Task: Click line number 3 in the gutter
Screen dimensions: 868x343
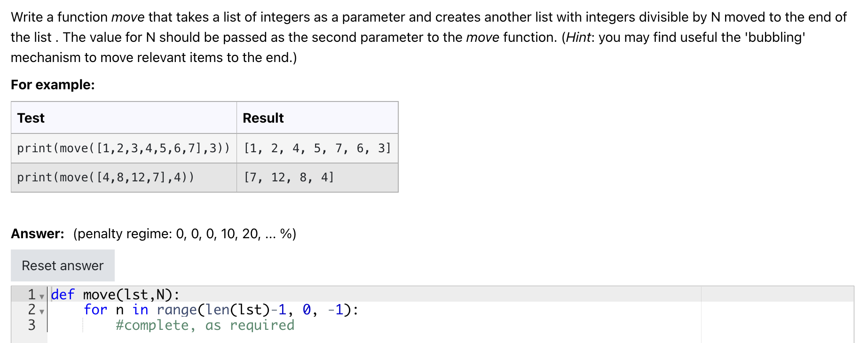Action: pyautogui.click(x=31, y=325)
